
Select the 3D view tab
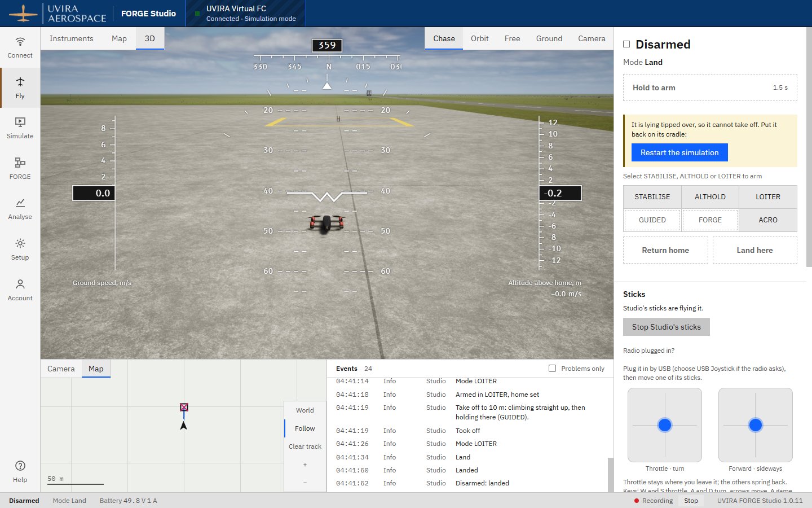(x=149, y=38)
